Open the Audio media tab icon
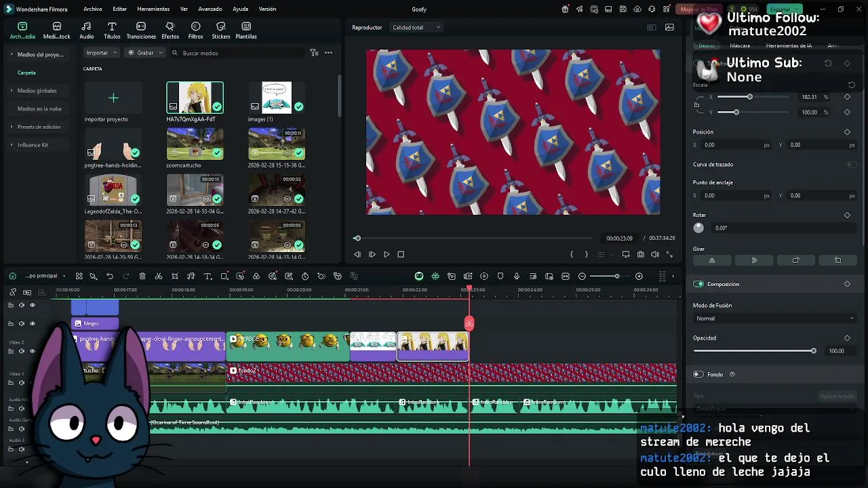868x488 pixels. point(87,30)
